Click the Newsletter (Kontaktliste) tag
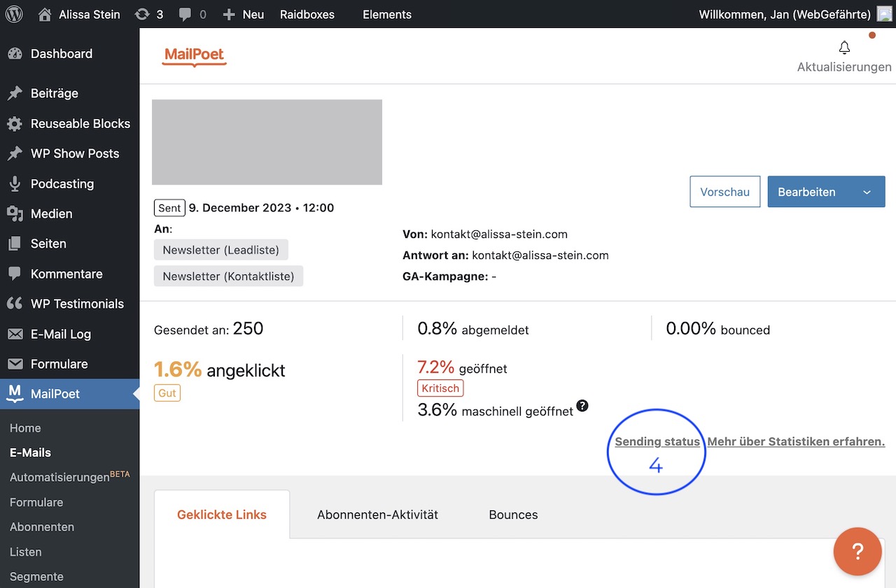Image resolution: width=896 pixels, height=588 pixels. pyautogui.click(x=228, y=276)
